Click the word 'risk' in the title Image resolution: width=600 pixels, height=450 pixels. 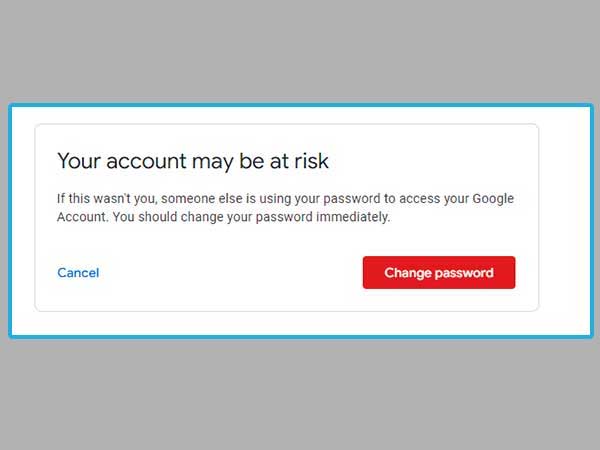(311, 160)
